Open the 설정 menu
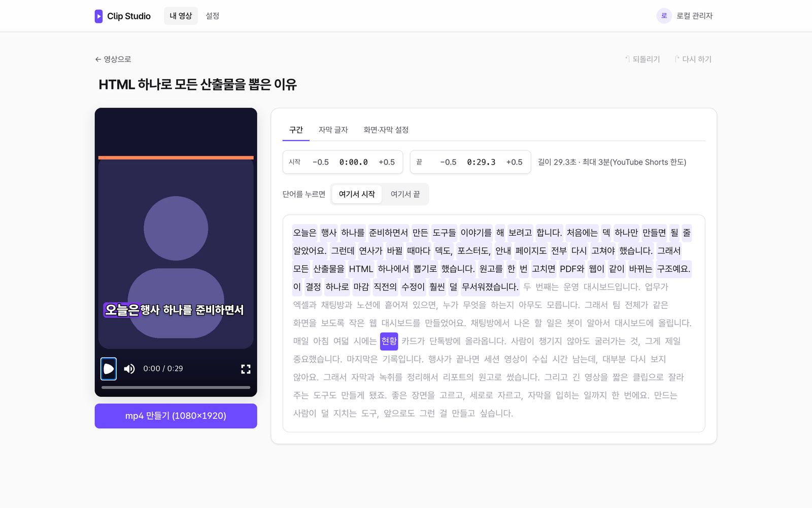This screenshot has height=508, width=812. pos(212,16)
